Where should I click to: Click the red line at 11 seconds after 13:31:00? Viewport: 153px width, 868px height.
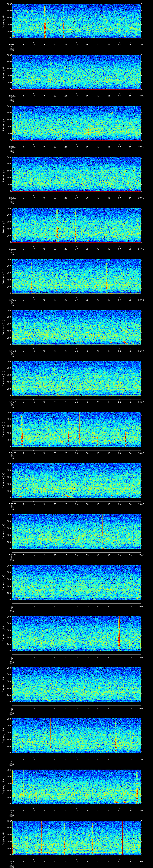point(36,787)
